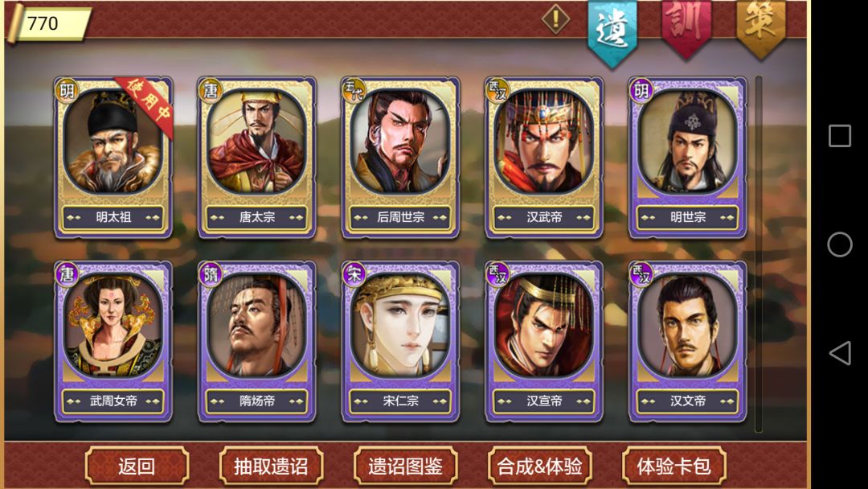Select the 明太祖 emperor card

click(113, 158)
